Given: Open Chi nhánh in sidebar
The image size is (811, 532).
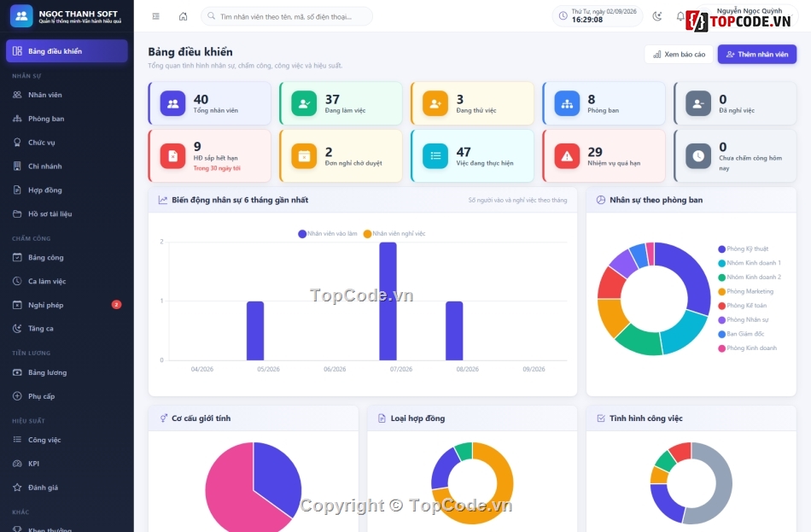Looking at the screenshot, I should point(67,167).
